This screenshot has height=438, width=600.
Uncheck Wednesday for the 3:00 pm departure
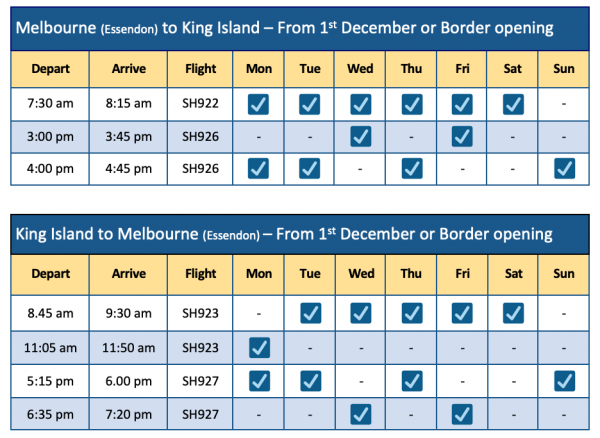tap(360, 135)
